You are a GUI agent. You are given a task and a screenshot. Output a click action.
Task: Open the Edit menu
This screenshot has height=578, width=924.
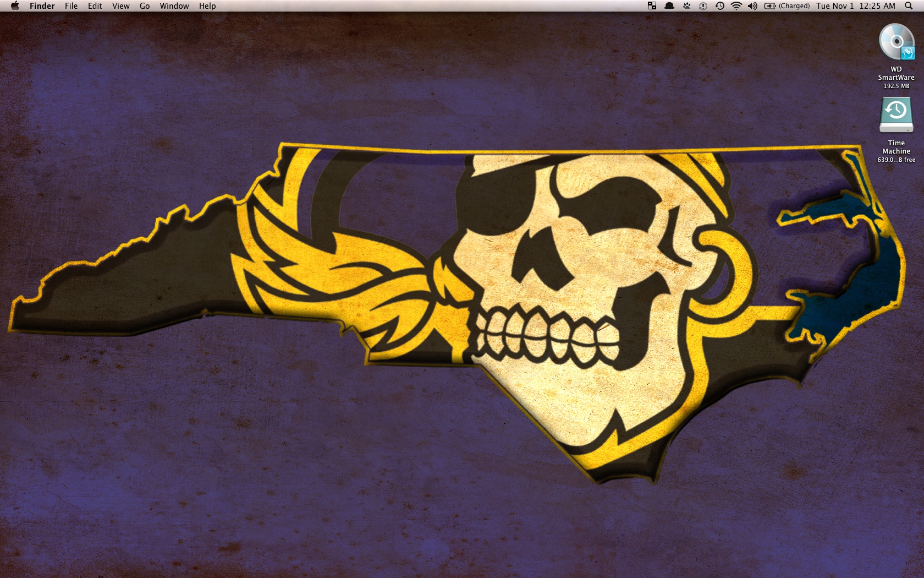point(95,6)
